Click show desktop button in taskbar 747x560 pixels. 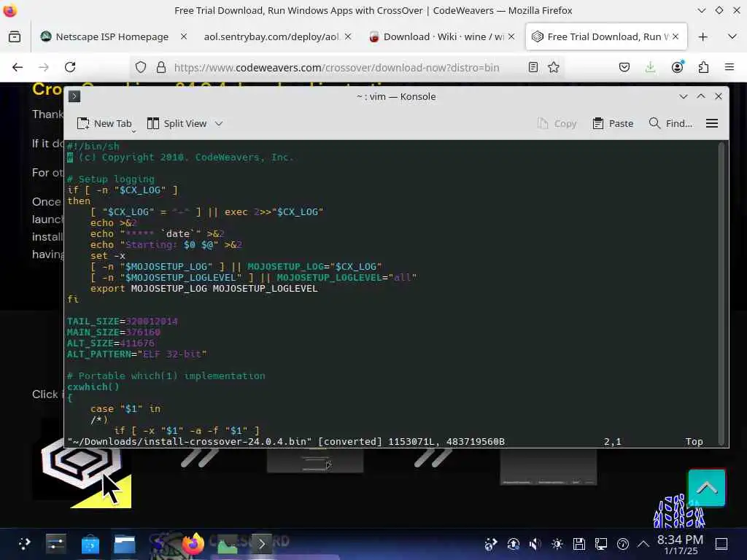click(721, 544)
